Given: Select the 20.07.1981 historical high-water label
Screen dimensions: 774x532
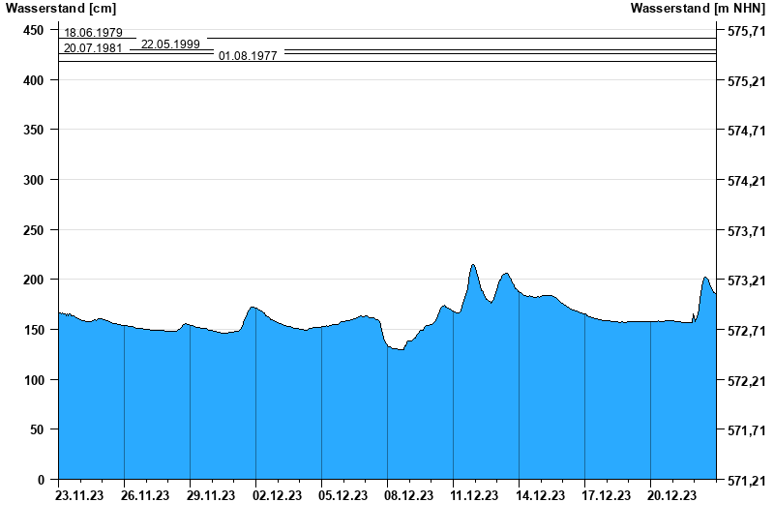Looking at the screenshot, I should [93, 48].
